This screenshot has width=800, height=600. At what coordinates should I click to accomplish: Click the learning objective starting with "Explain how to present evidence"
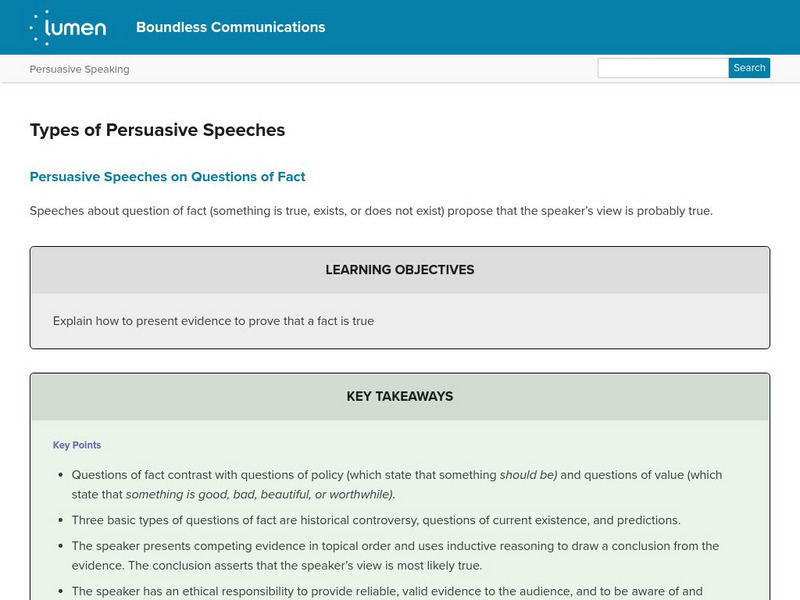[213, 322]
